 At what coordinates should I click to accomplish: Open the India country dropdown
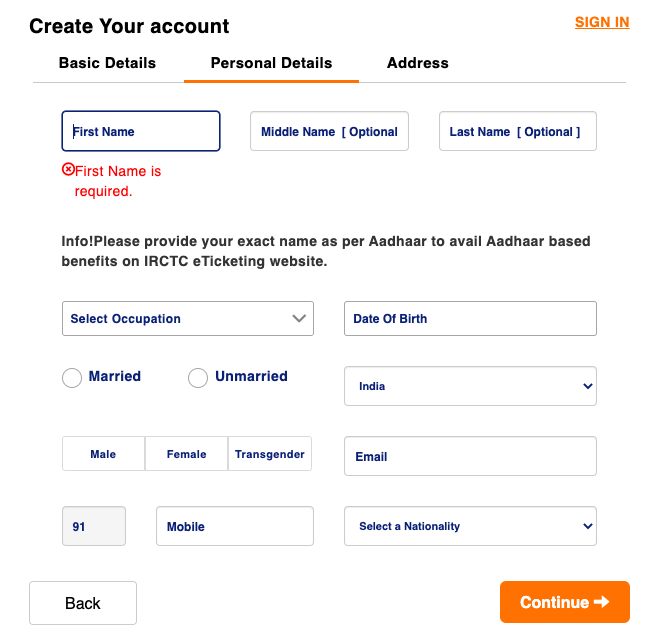pos(470,386)
